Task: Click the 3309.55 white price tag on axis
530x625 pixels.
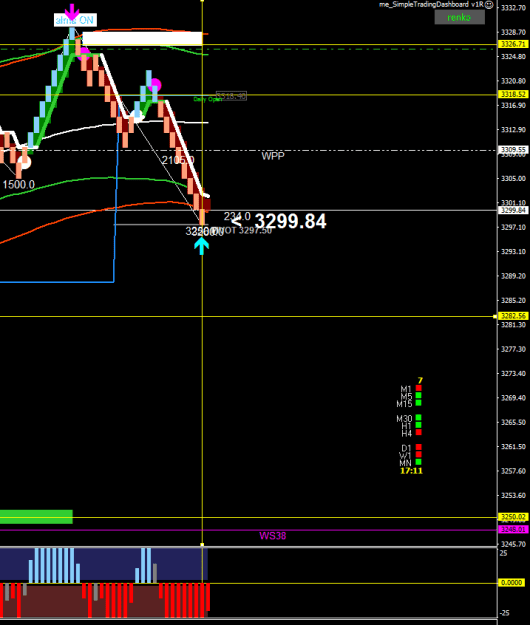Action: (513, 149)
